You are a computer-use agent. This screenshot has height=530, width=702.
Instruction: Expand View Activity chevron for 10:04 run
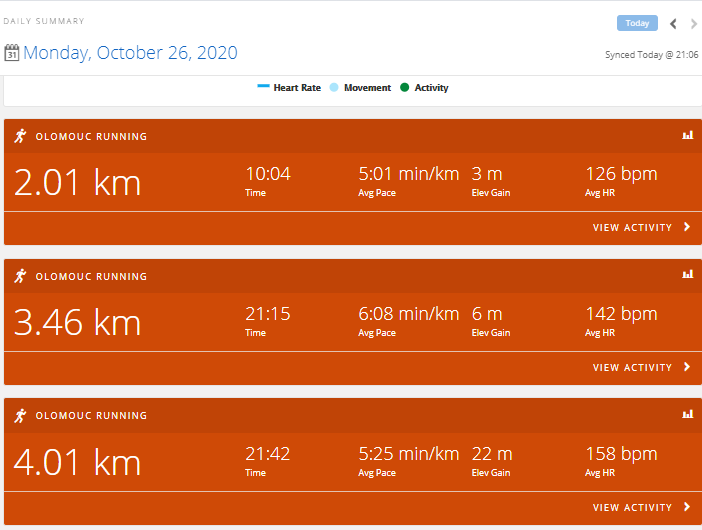click(687, 227)
